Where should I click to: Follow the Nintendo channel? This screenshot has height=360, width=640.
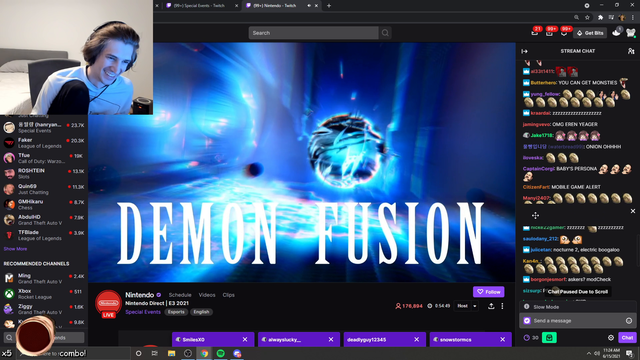489,292
